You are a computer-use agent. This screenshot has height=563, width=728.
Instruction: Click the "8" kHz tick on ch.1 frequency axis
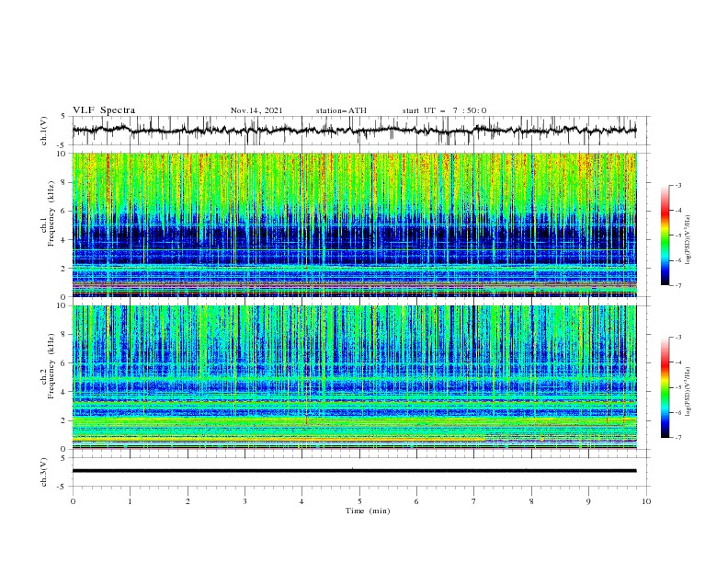(63, 182)
